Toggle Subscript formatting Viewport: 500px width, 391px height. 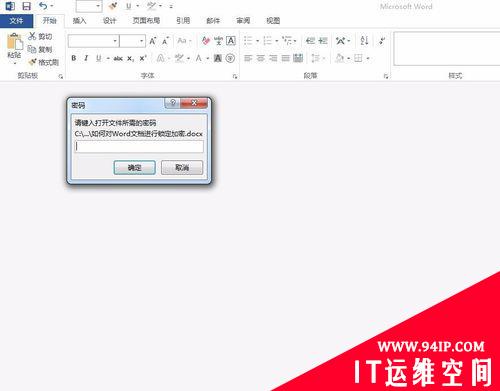pos(131,59)
